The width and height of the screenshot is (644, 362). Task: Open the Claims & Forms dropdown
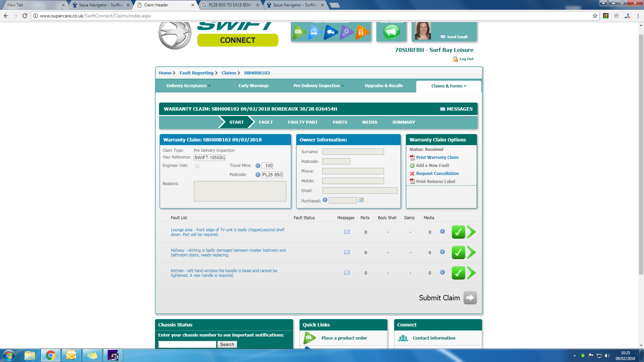click(448, 86)
